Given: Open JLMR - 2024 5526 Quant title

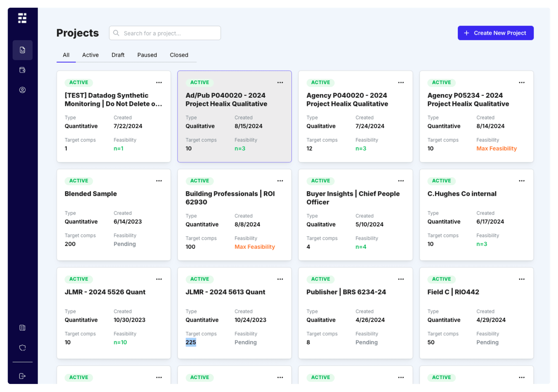Looking at the screenshot, I should tap(105, 292).
